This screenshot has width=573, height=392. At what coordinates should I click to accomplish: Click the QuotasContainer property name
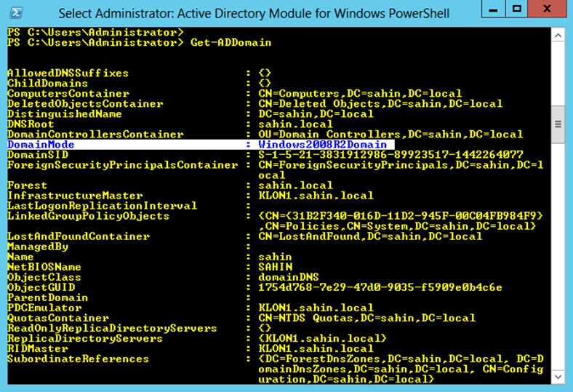(57, 319)
